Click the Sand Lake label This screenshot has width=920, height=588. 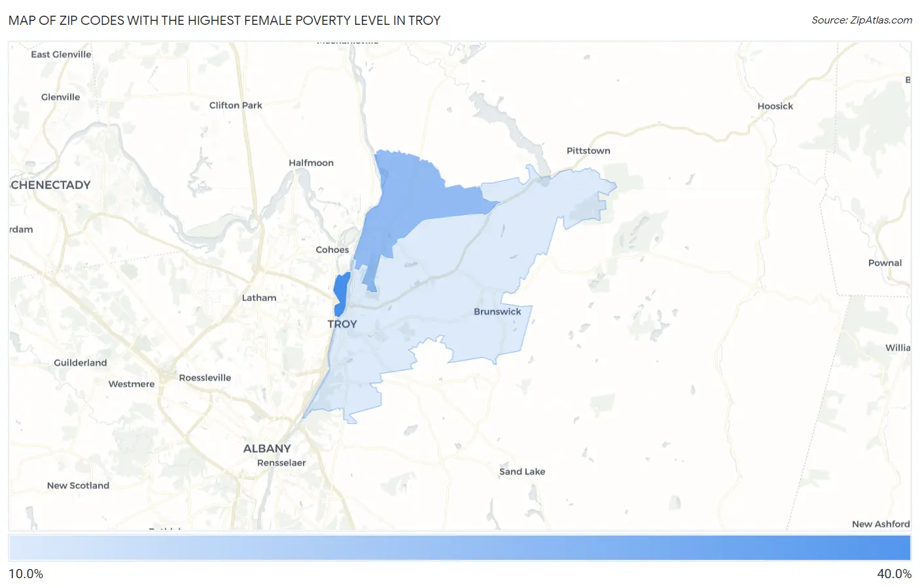pos(522,472)
